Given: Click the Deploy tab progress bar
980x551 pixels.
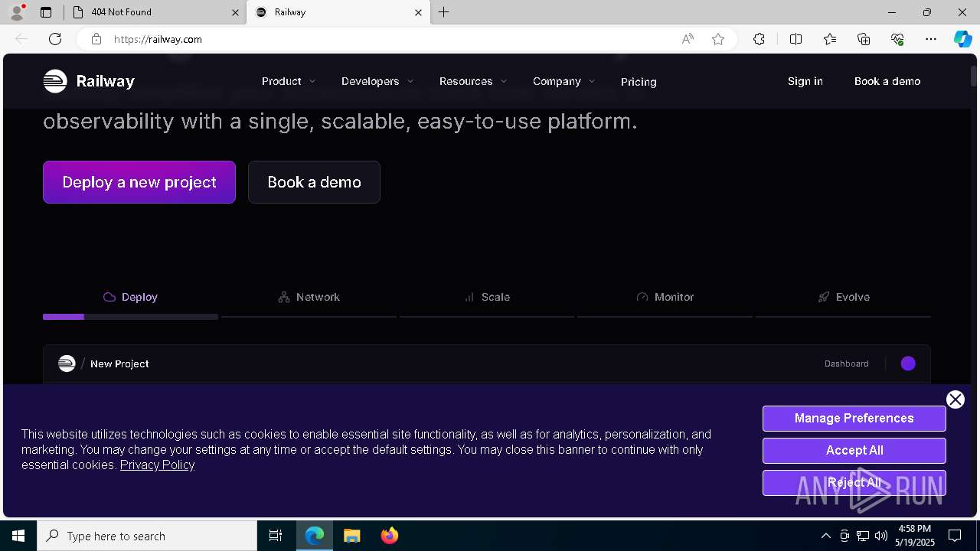Looking at the screenshot, I should (130, 316).
